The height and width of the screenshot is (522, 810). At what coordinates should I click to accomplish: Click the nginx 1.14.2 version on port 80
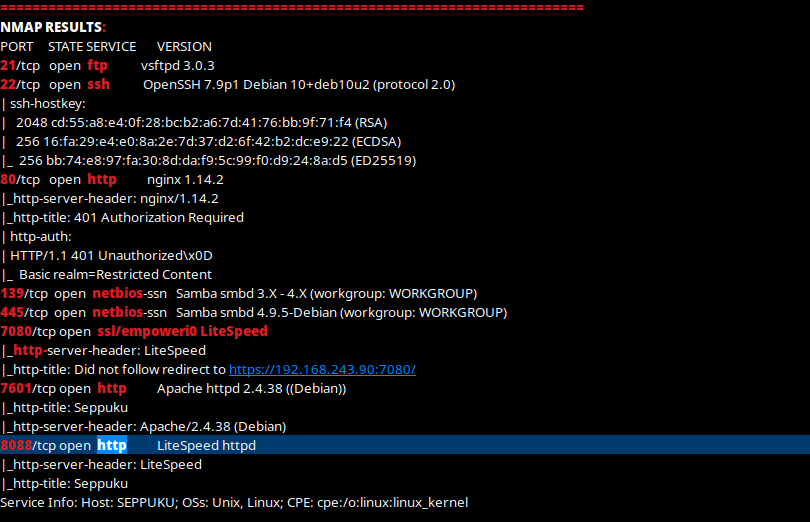pyautogui.click(x=185, y=179)
